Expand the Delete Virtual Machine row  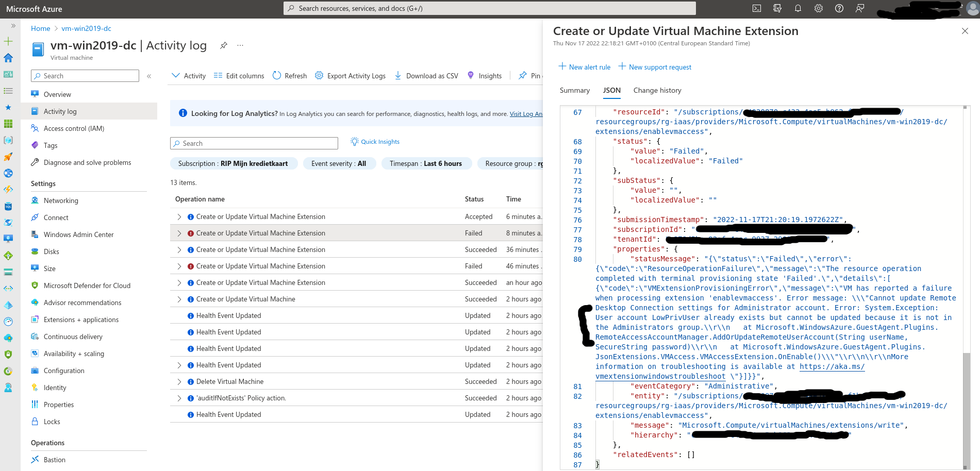[x=179, y=382]
